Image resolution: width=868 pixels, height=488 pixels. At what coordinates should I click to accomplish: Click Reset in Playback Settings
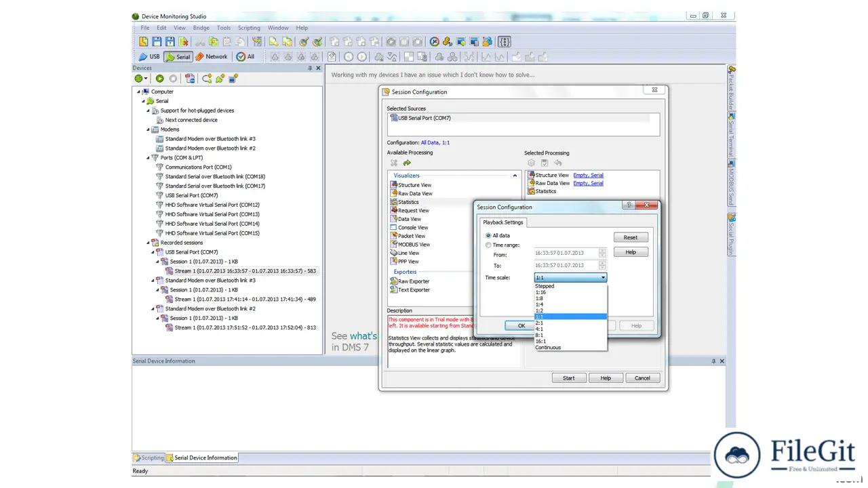631,237
